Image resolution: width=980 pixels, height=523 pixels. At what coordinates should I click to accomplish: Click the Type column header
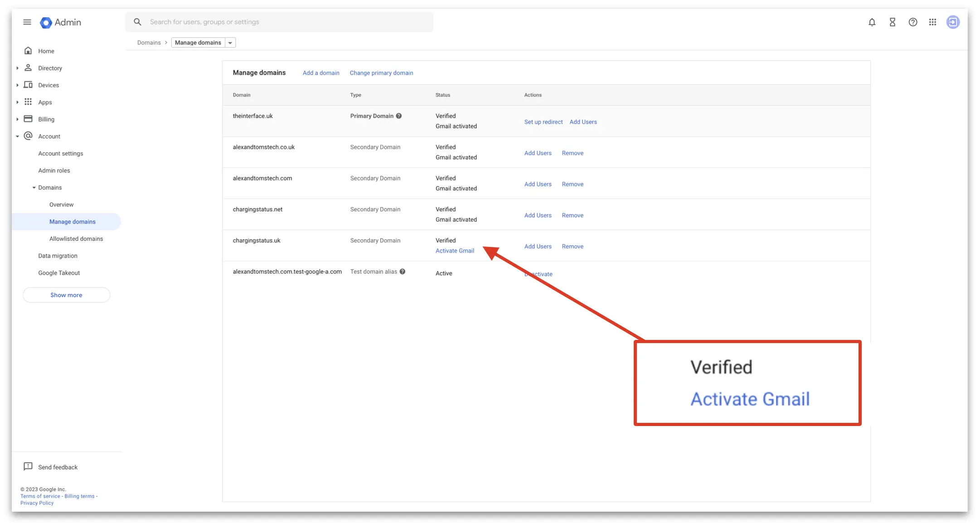(x=355, y=95)
